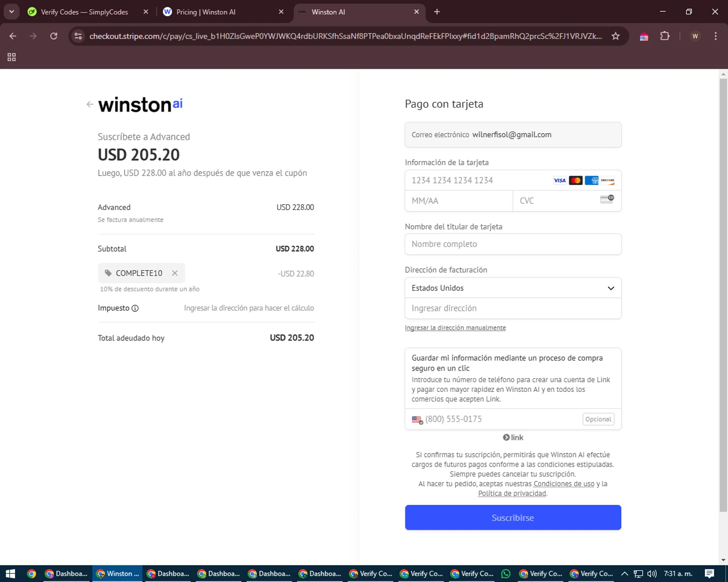Click the taskbar clock 7:31 a. m.
This screenshot has width=728, height=582.
678,574
